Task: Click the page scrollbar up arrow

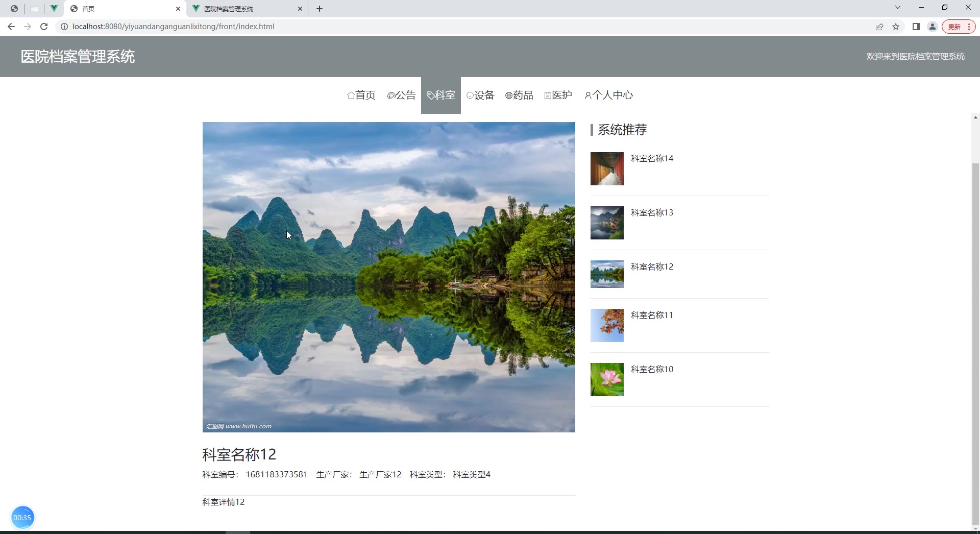Action: tap(975, 118)
